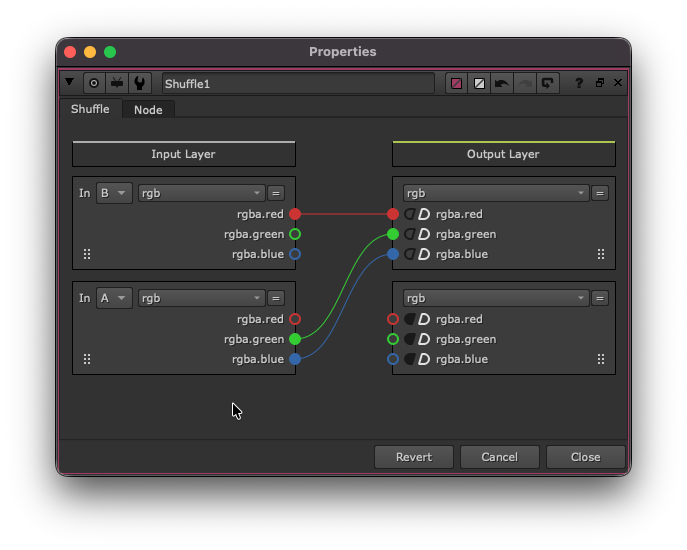The width and height of the screenshot is (687, 550).
Task: Click input A rgba.red connector circle
Action: [295, 319]
